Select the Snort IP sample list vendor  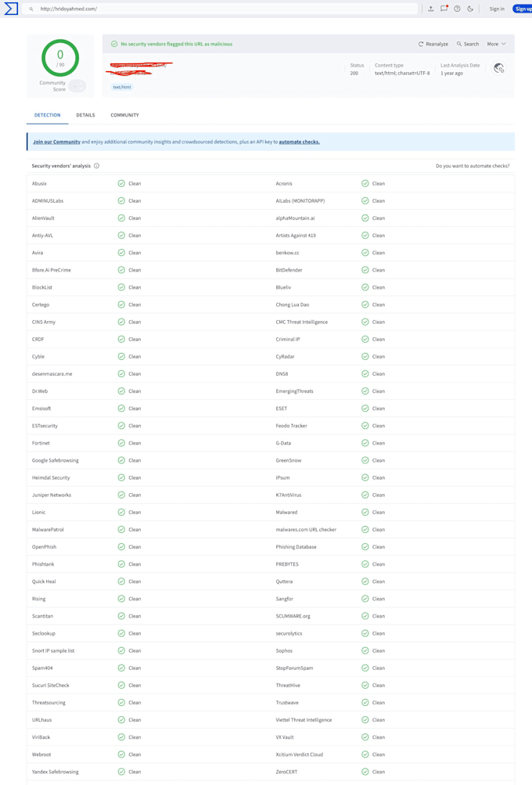pos(53,651)
